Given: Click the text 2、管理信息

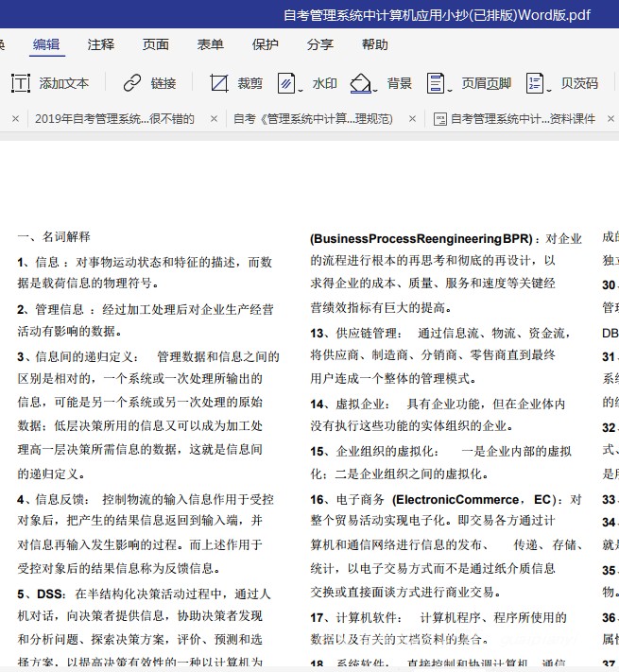Looking at the screenshot, I should click(x=50, y=309).
